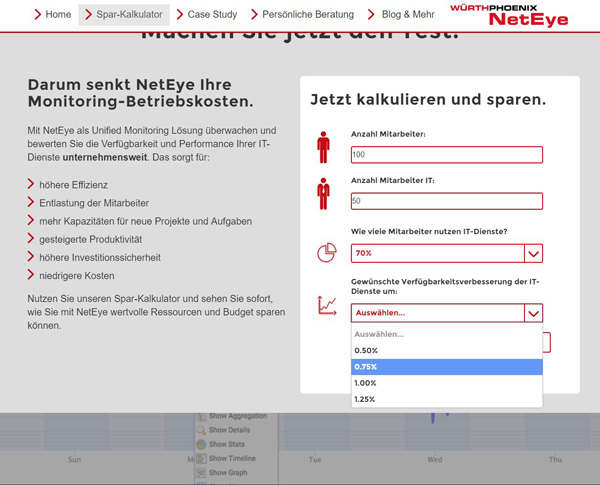The width and height of the screenshot is (600, 485).
Task: Click the red chevron before Blog & Mehr
Action: pyautogui.click(x=371, y=15)
